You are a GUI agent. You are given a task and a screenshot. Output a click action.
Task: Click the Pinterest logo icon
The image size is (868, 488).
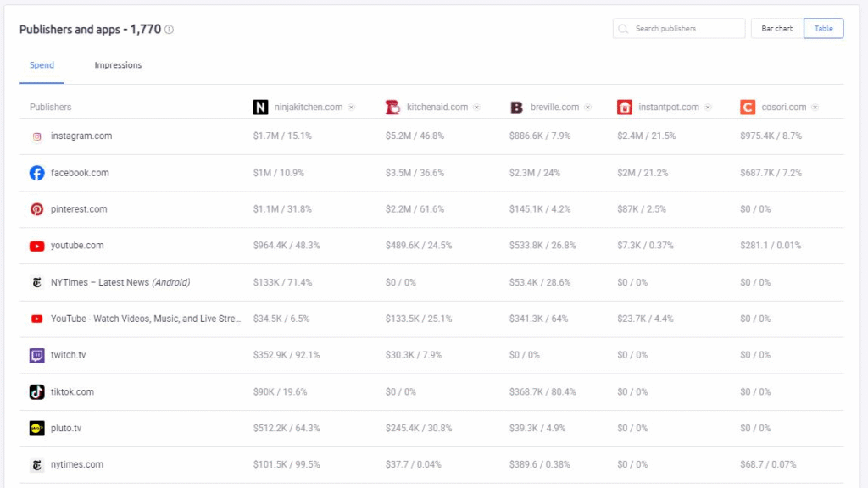click(x=36, y=209)
